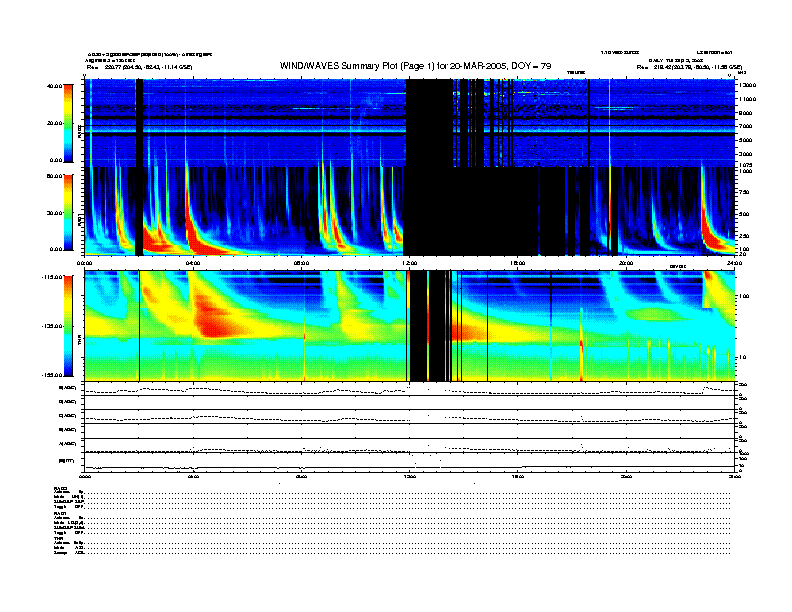Click the 40.00 label on RAD2 color scale
The width and height of the screenshot is (792, 612).
click(x=54, y=86)
